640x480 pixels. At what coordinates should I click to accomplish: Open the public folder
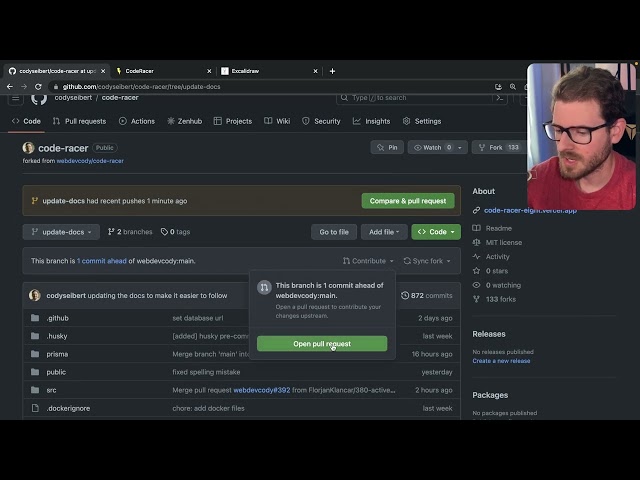(x=56, y=372)
